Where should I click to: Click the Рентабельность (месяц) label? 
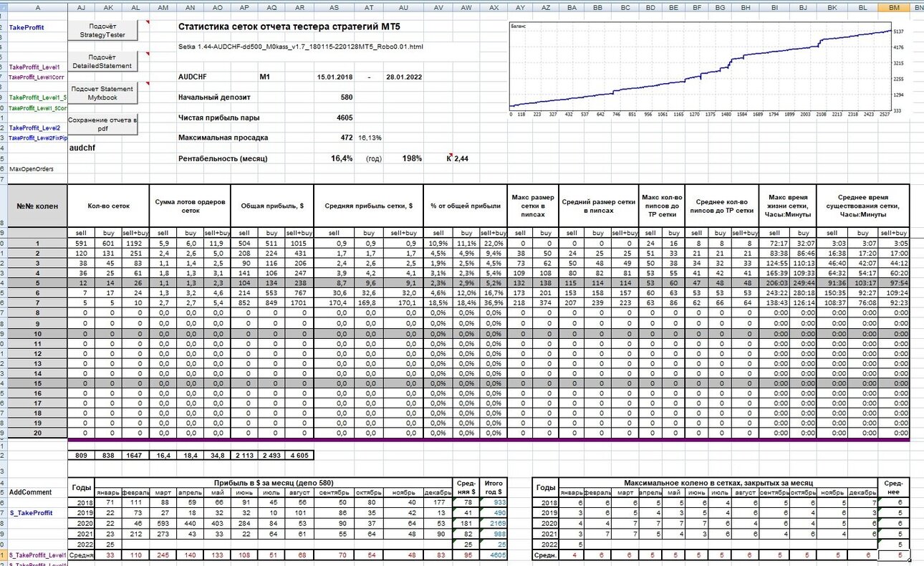click(x=221, y=158)
